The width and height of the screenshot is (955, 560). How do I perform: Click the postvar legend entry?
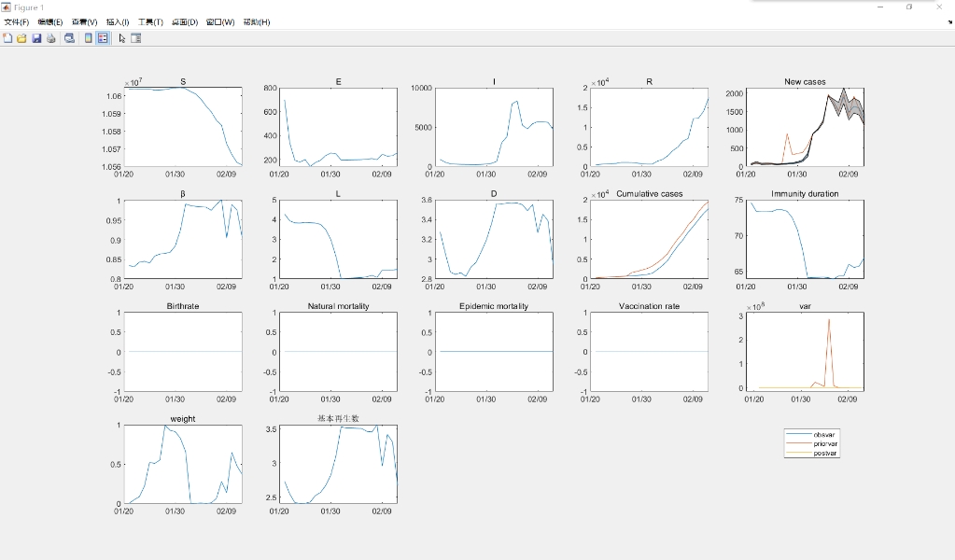[825, 454]
